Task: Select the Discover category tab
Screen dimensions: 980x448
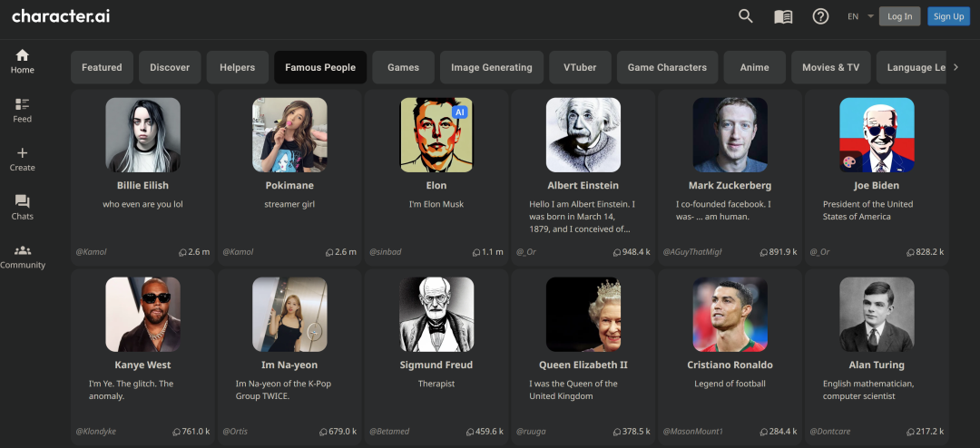Action: [x=170, y=67]
